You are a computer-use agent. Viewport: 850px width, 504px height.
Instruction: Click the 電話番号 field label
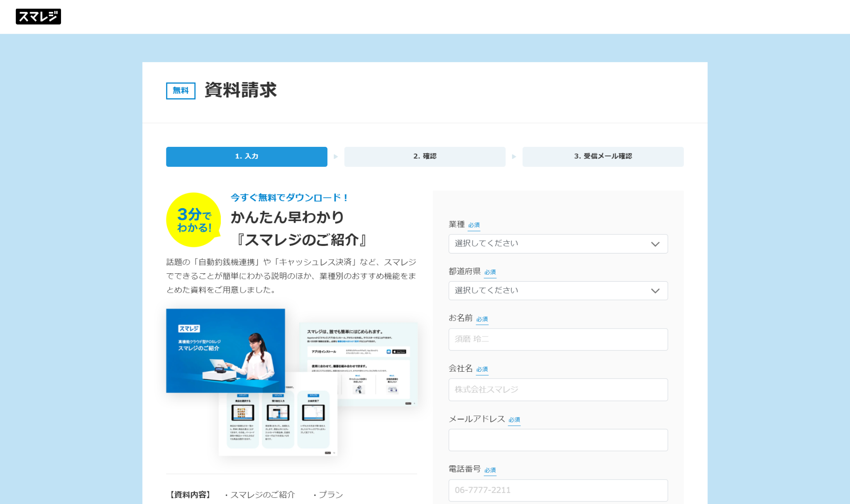pos(464,469)
